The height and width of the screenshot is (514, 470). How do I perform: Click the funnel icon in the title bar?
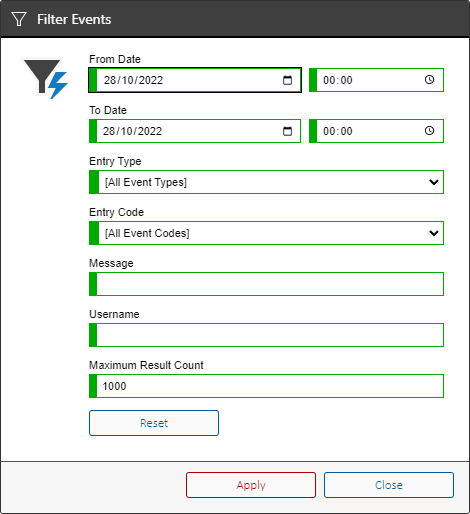coord(19,19)
